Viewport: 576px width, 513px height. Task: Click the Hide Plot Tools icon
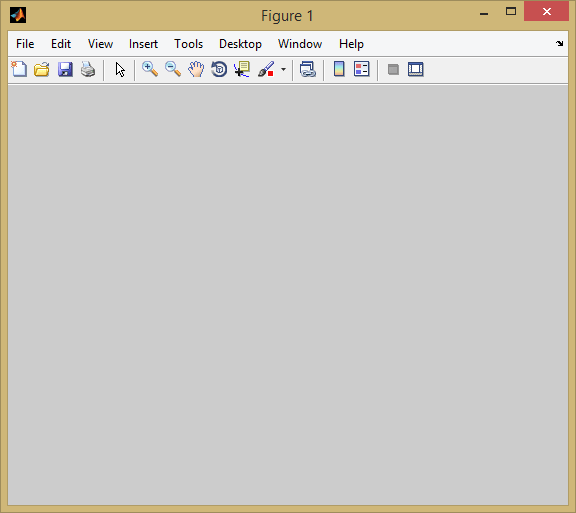[393, 69]
